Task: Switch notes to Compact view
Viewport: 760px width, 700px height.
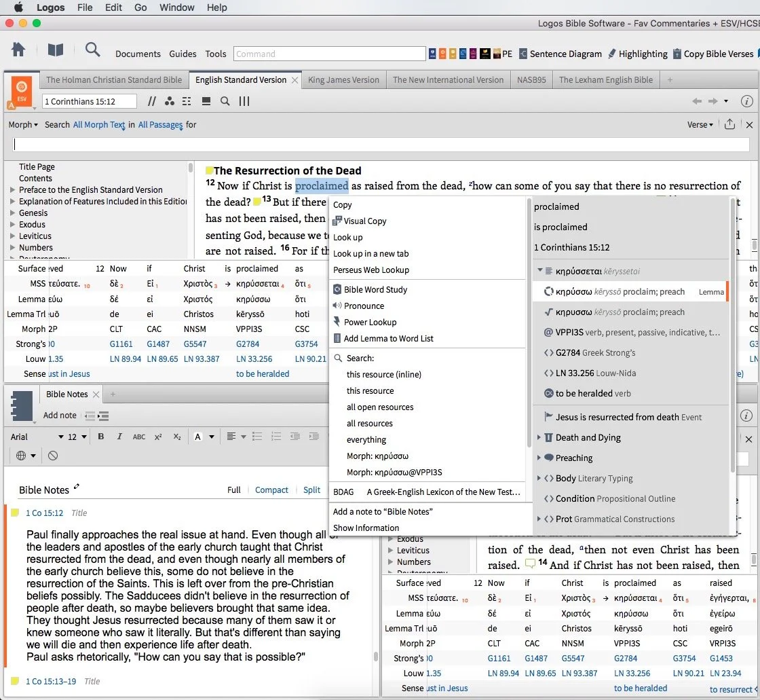Action: click(271, 490)
